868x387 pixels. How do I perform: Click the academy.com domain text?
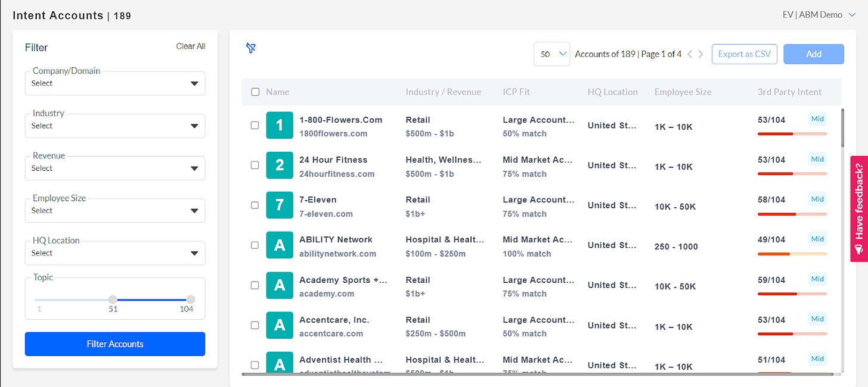pyautogui.click(x=327, y=294)
